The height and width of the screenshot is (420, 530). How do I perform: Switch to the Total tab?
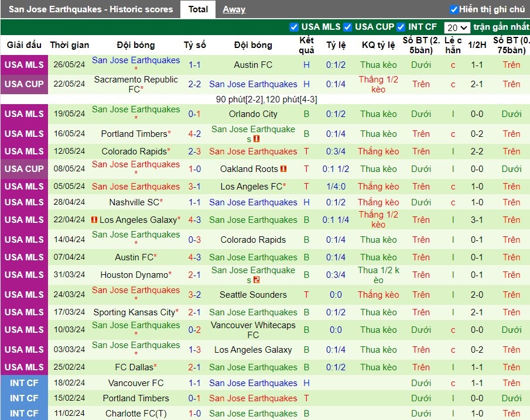click(198, 9)
